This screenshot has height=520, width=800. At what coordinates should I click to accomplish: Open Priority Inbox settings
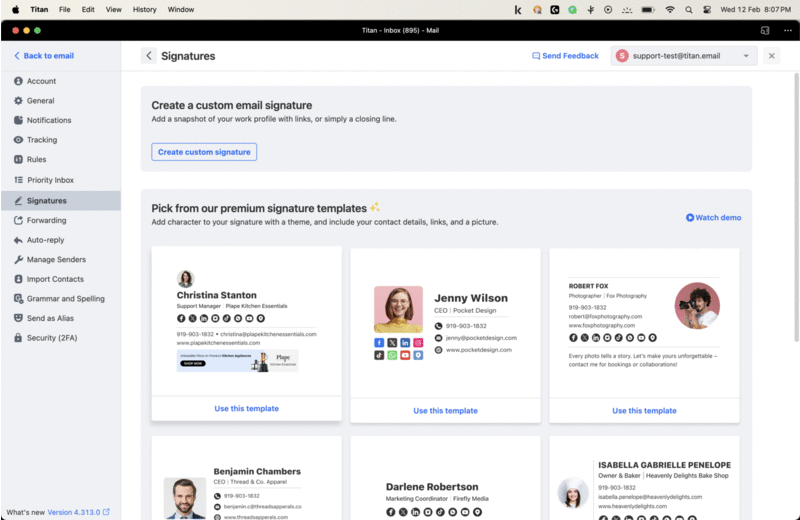[50, 180]
